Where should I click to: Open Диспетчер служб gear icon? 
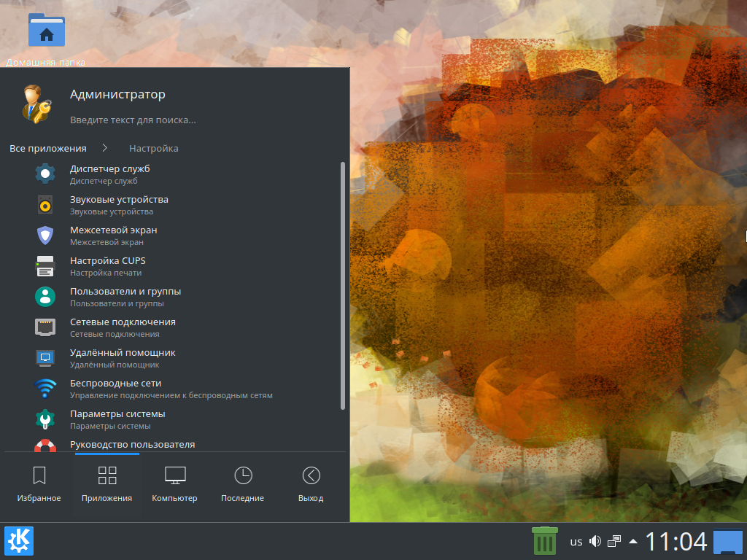pos(45,174)
